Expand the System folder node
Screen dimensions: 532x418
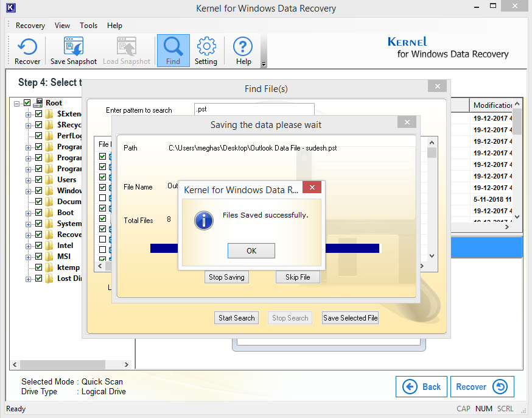pyautogui.click(x=28, y=224)
